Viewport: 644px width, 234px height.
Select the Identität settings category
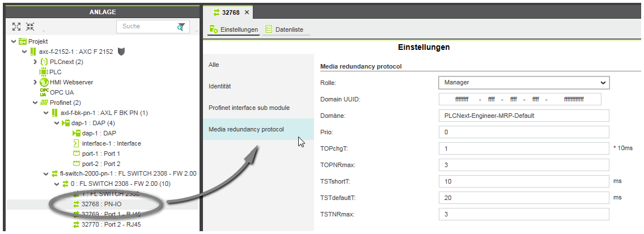(220, 86)
